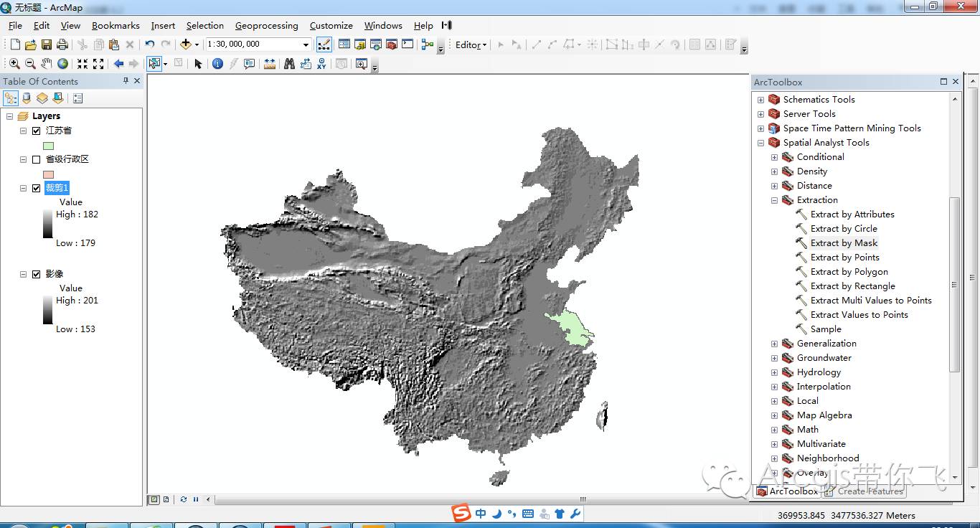Open a map document with the folder icon
The image size is (980, 528).
pos(31,44)
